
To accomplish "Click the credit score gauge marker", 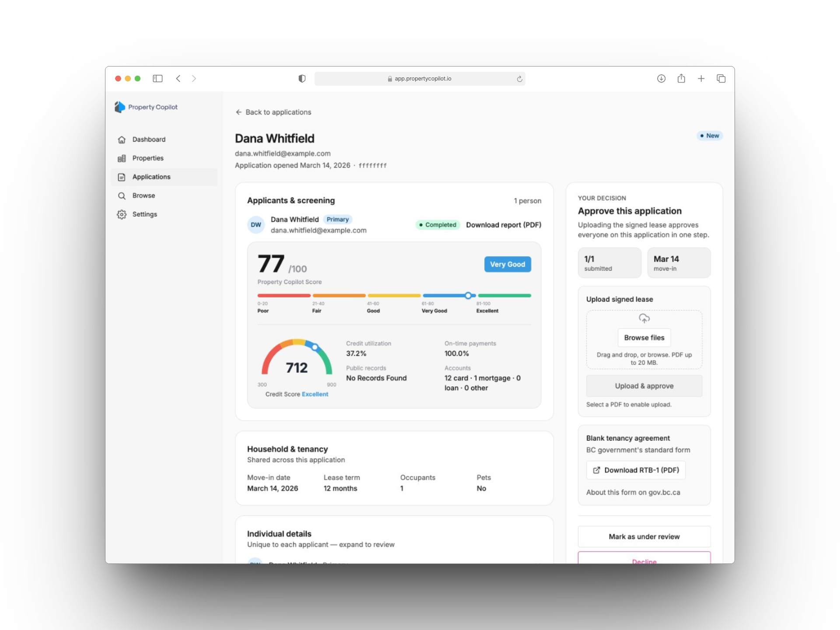I will (x=315, y=347).
